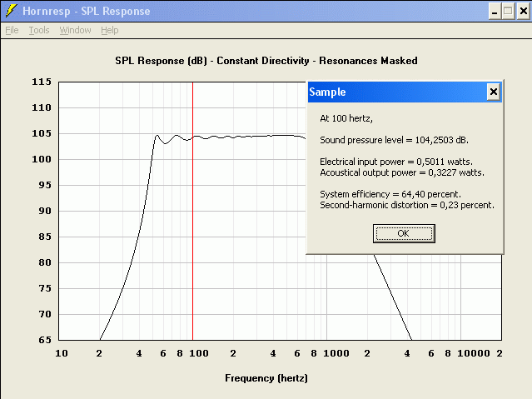This screenshot has height=399, width=532.
Task: Click 'Electrical input power = 0,5011 watts.' text
Action: coord(396,162)
